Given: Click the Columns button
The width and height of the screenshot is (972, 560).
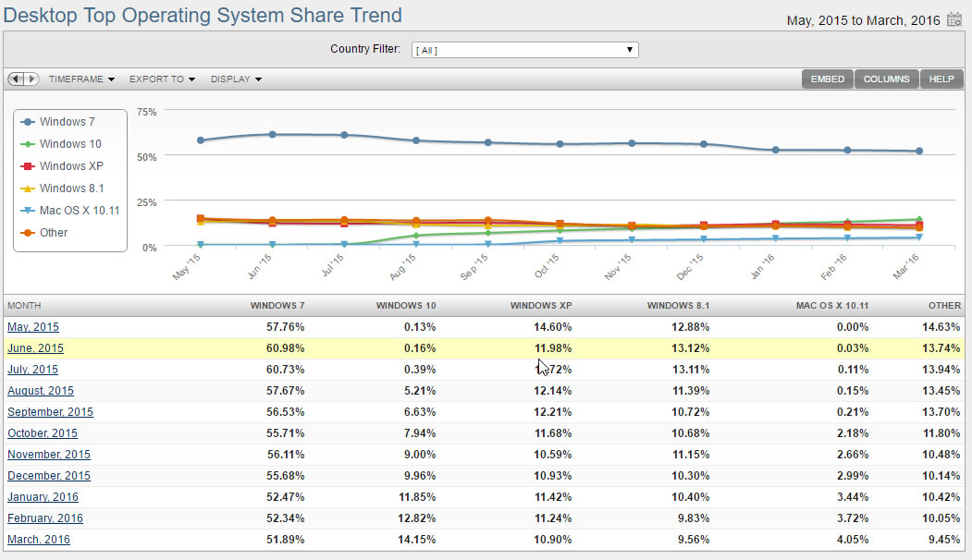Looking at the screenshot, I should [886, 79].
